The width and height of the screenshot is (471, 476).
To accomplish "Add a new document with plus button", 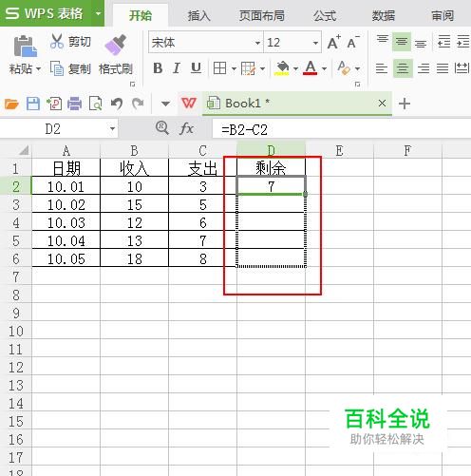I will point(405,104).
